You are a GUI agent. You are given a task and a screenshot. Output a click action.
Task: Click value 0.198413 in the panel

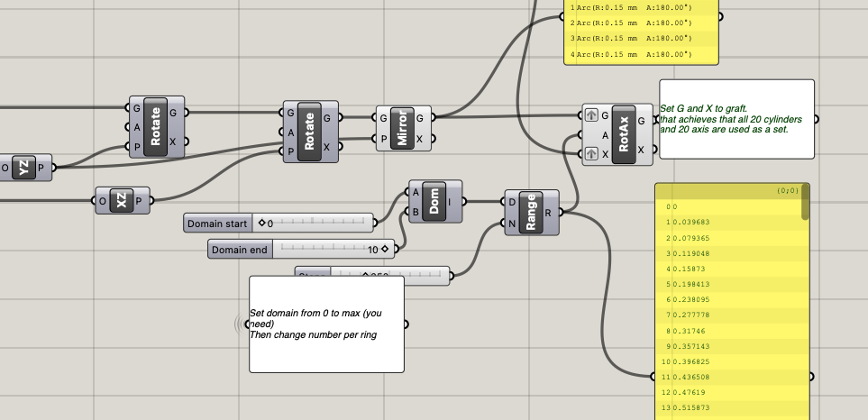coord(690,285)
